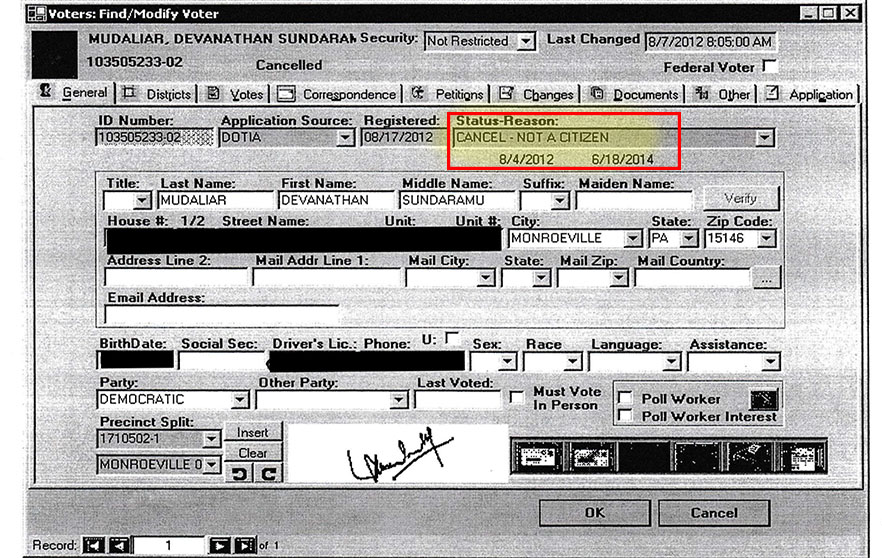Expand the Party dropdown
The image size is (882, 558).
tap(239, 400)
